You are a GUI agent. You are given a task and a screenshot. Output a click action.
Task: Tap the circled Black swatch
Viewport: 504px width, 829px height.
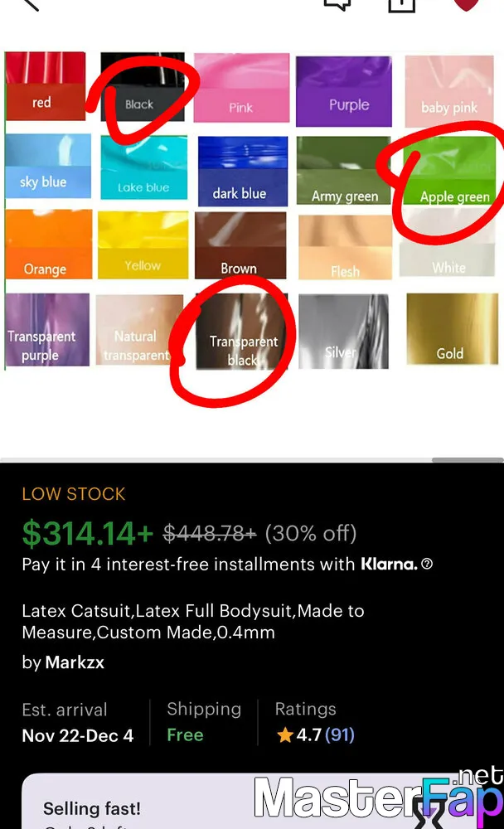[143, 87]
